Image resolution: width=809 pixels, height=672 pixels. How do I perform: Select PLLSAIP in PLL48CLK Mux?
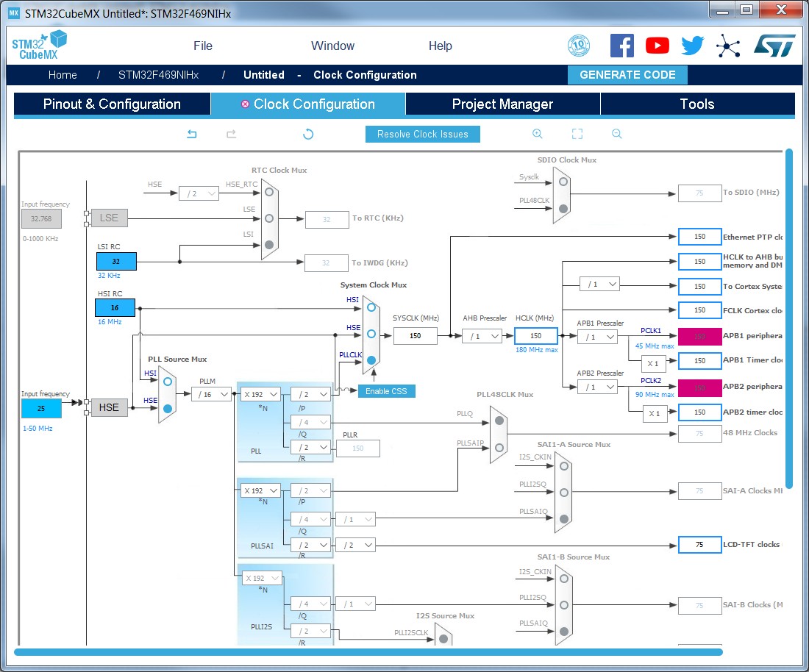499,448
